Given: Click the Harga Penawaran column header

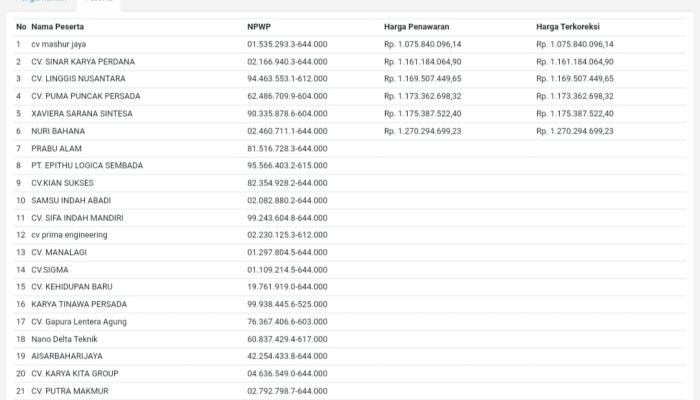Looking at the screenshot, I should (416, 27).
